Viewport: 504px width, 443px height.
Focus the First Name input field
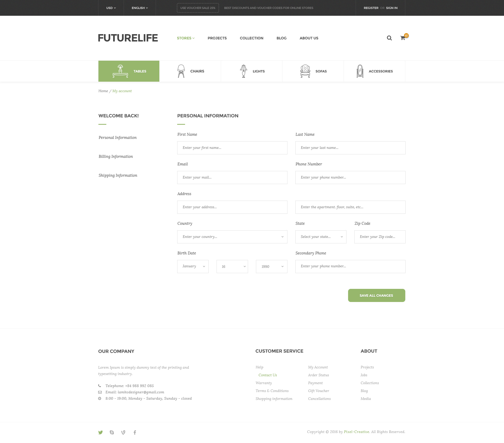click(x=232, y=148)
